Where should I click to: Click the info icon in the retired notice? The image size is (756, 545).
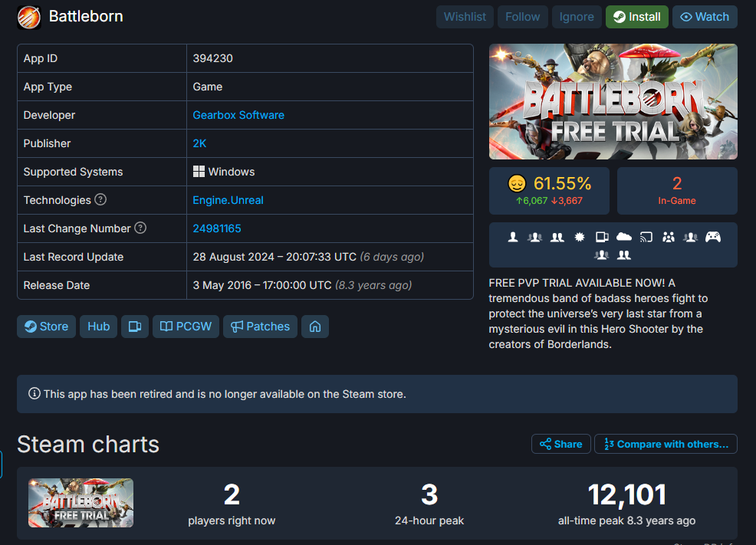[x=35, y=394]
